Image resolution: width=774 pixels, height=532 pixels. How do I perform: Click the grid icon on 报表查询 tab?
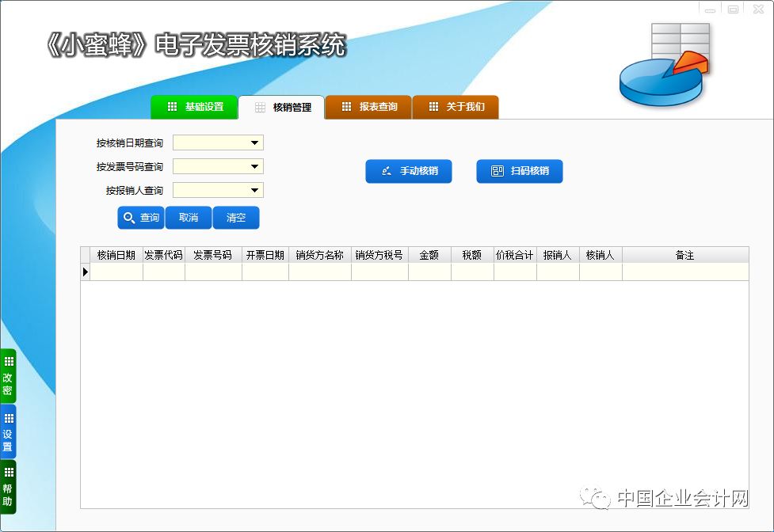click(346, 107)
